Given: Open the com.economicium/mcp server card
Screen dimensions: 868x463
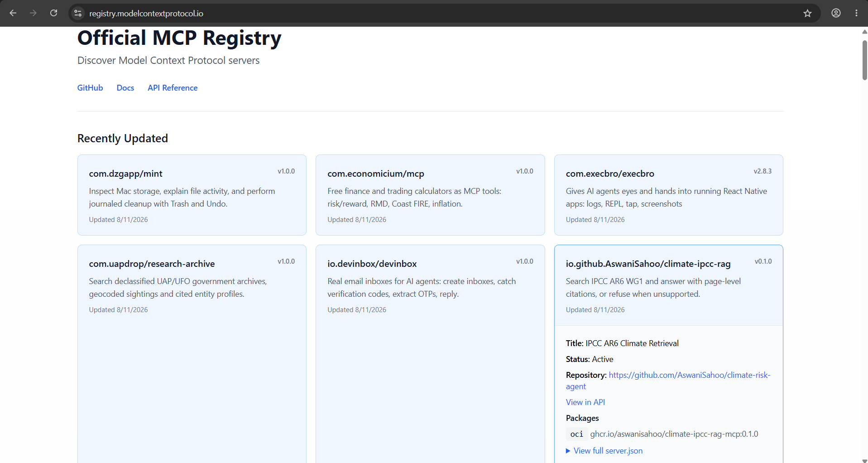Looking at the screenshot, I should [430, 195].
